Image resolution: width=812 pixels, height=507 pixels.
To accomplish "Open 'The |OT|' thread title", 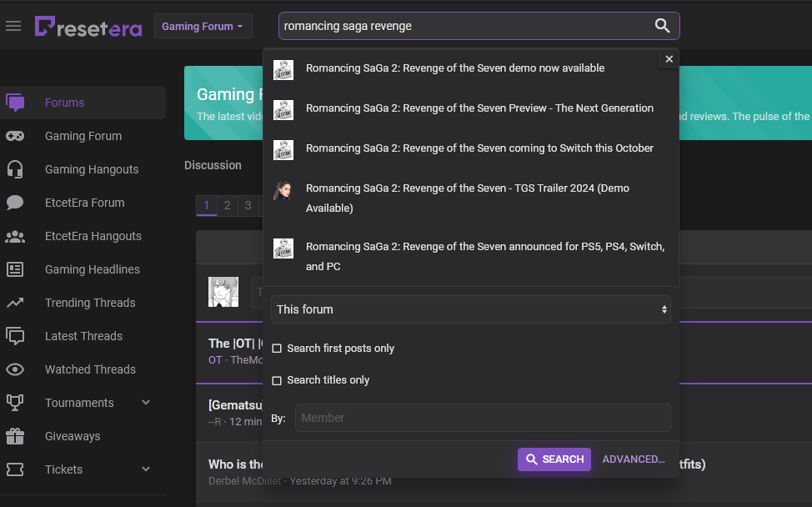I will pos(236,344).
